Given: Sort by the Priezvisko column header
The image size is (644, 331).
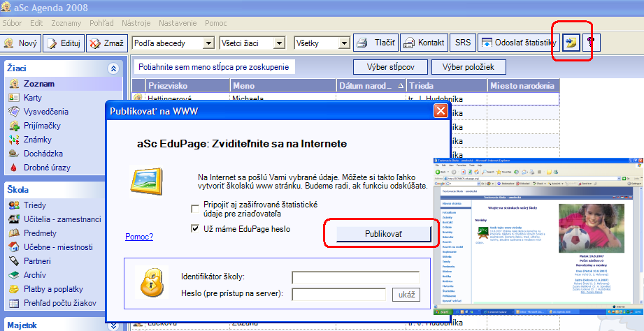Looking at the screenshot, I should (x=187, y=86).
